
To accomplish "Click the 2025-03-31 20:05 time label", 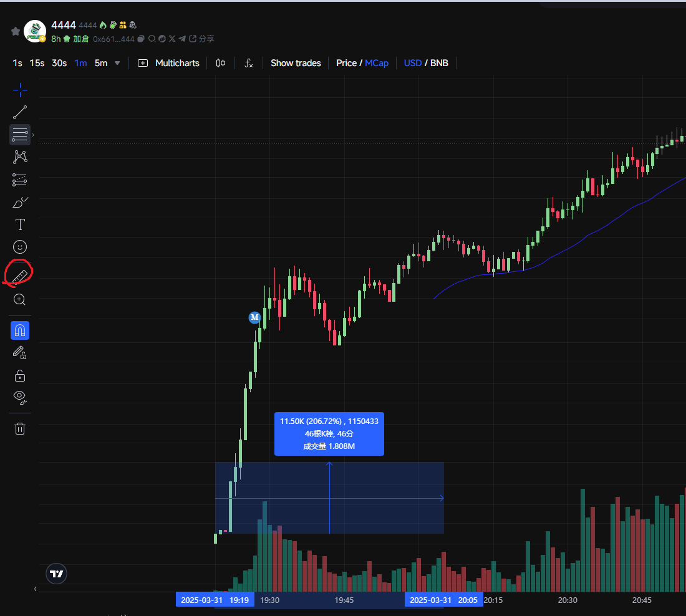I will pos(443,600).
